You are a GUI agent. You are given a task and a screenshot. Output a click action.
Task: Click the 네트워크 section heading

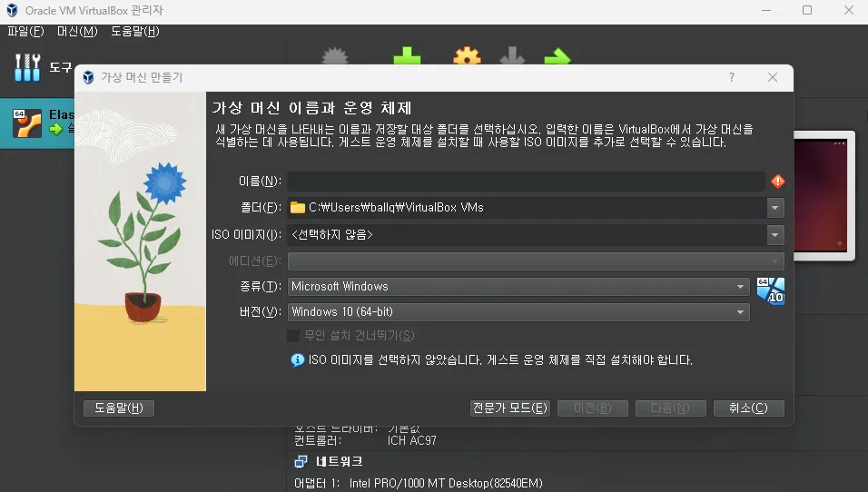point(339,461)
